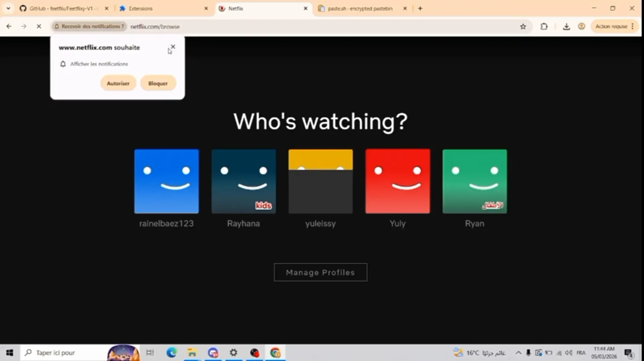Allow notifications with the Autoriser button

[118, 83]
